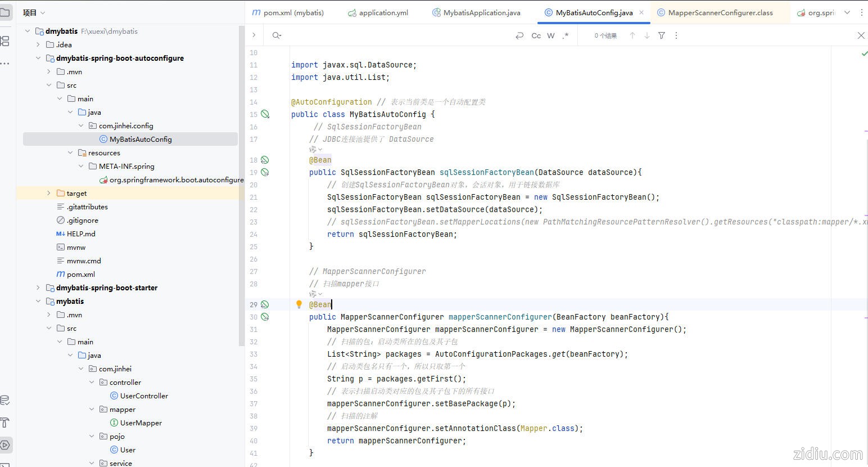Click the new line search icon
This screenshot has height=467, width=868.
click(519, 35)
